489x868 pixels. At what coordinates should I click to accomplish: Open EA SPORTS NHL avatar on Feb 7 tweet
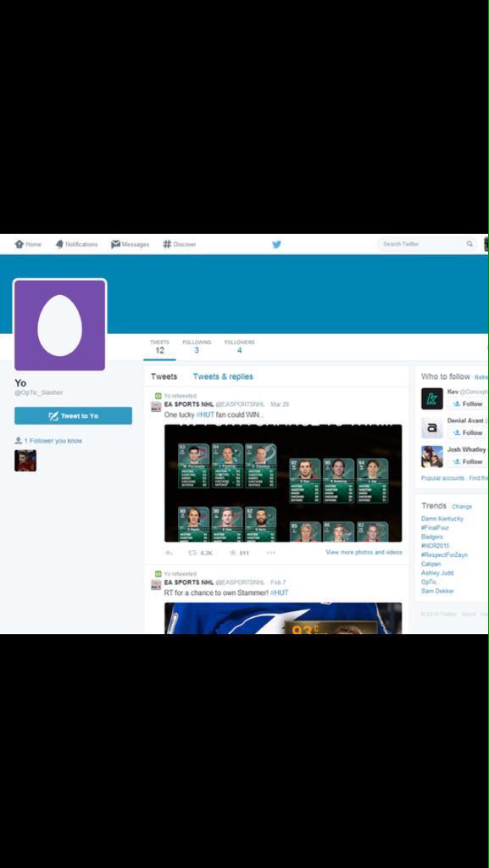coord(156,585)
